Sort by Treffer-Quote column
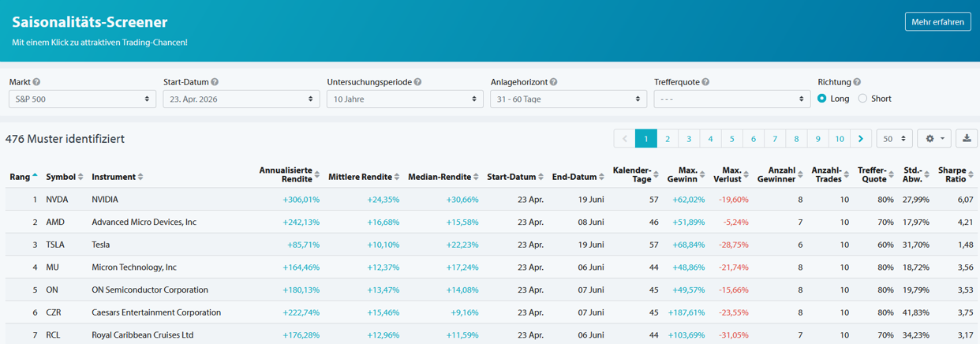This screenshot has height=344, width=980. [x=877, y=174]
